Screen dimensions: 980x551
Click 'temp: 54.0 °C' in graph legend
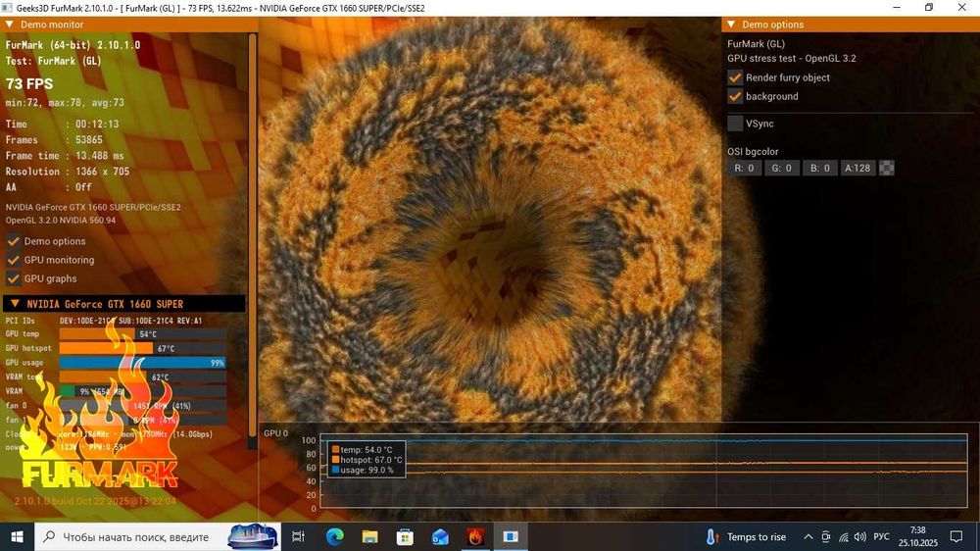(367, 450)
